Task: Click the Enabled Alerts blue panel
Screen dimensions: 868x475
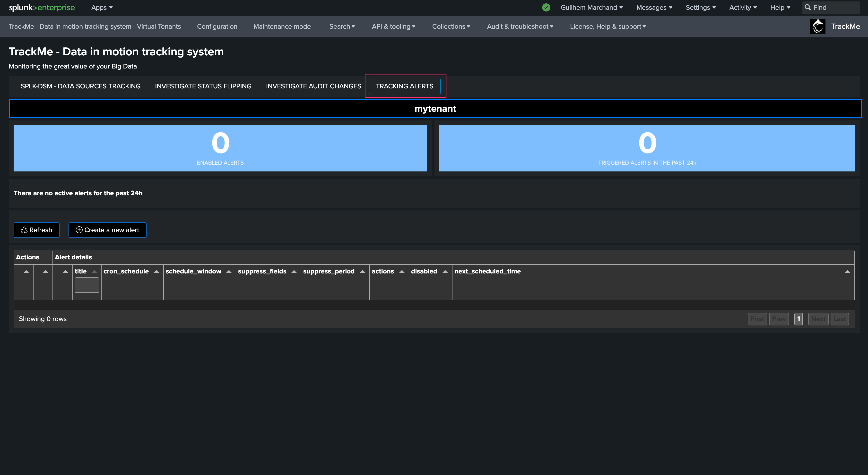Action: tap(220, 148)
